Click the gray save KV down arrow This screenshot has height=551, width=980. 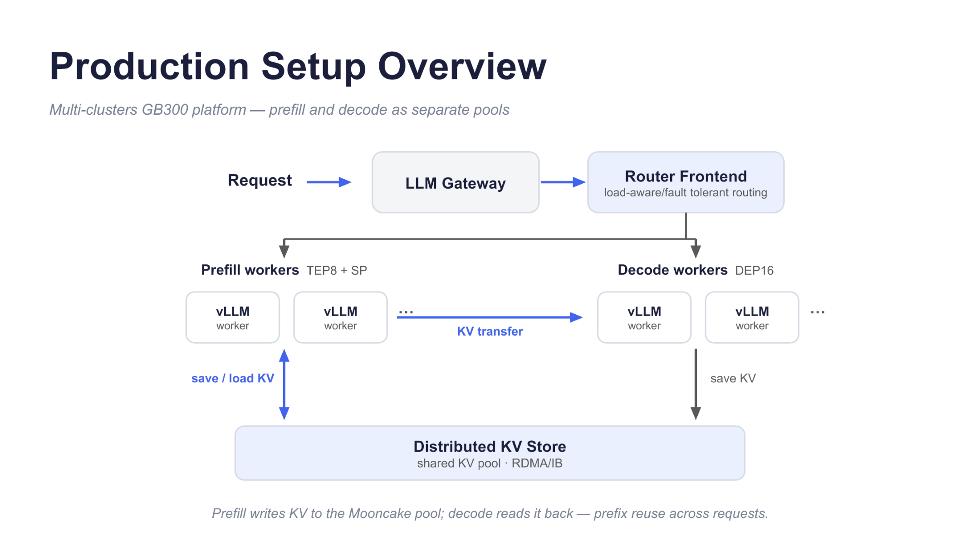[x=696, y=385]
